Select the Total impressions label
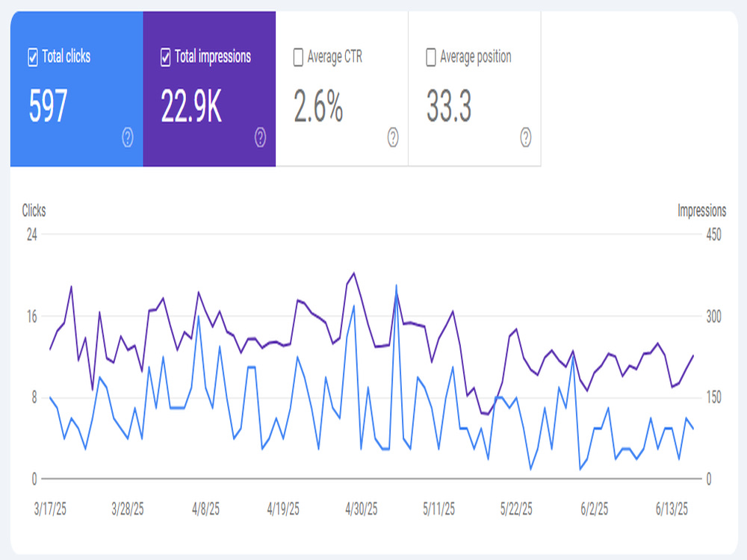Viewport: 747px width, 560px height. click(x=212, y=57)
